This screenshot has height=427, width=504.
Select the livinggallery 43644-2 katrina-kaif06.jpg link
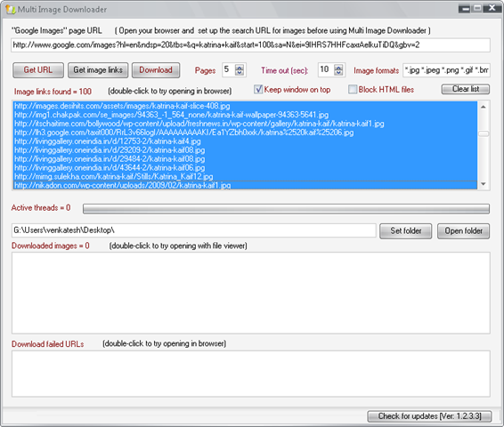(x=245, y=167)
